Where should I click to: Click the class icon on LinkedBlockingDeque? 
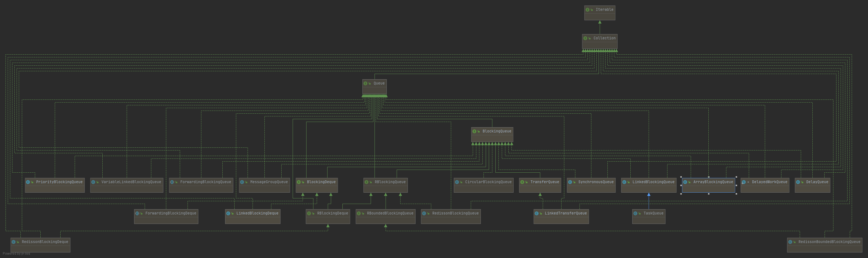[x=228, y=213]
